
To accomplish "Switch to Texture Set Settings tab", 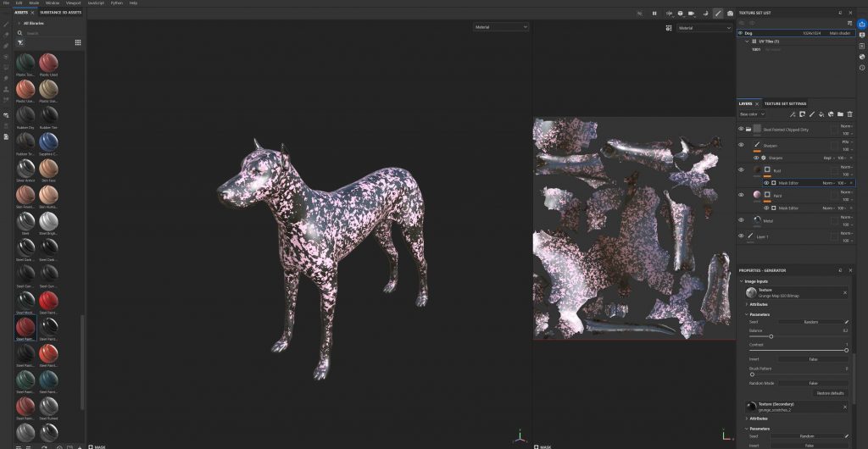I will [785, 103].
